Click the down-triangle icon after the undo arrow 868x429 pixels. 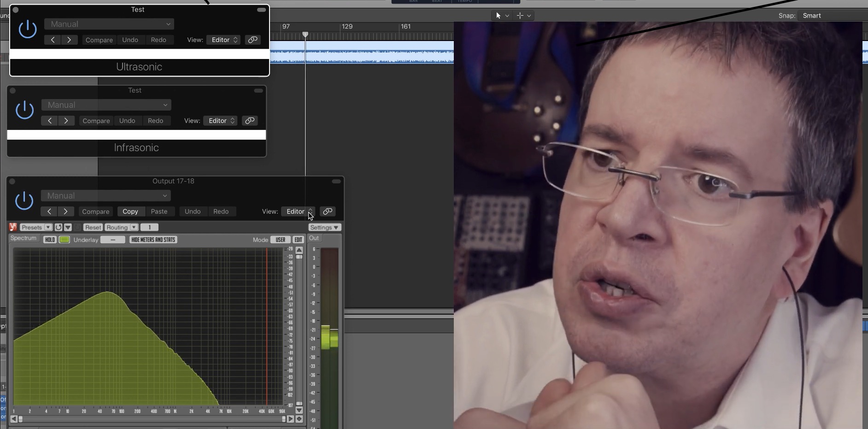68,227
